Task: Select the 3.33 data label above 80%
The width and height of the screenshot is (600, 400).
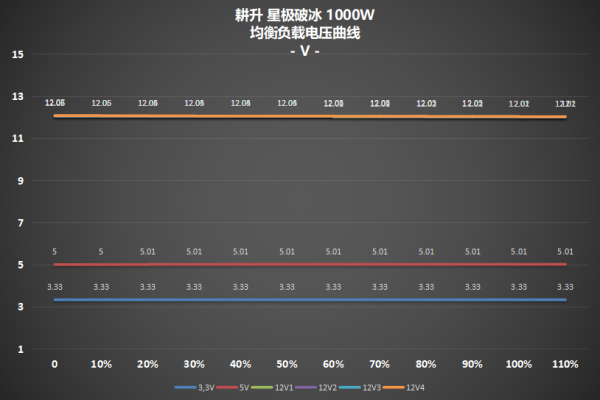Action: [426, 287]
